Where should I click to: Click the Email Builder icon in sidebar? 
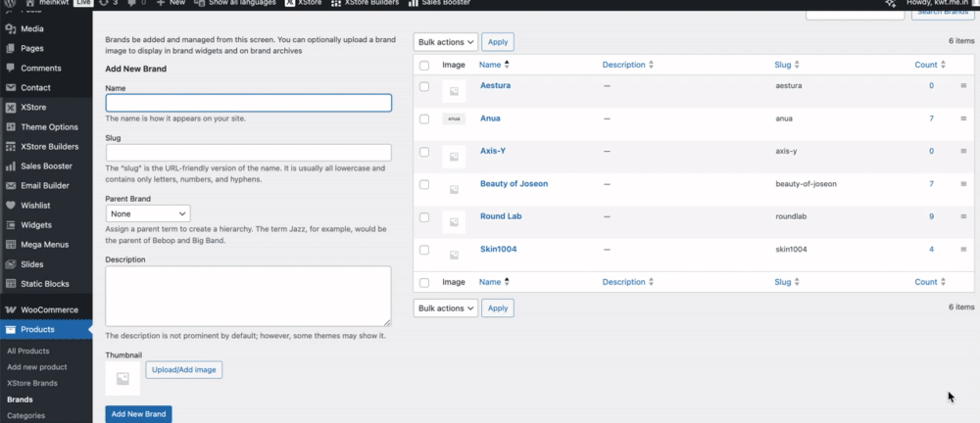[11, 186]
